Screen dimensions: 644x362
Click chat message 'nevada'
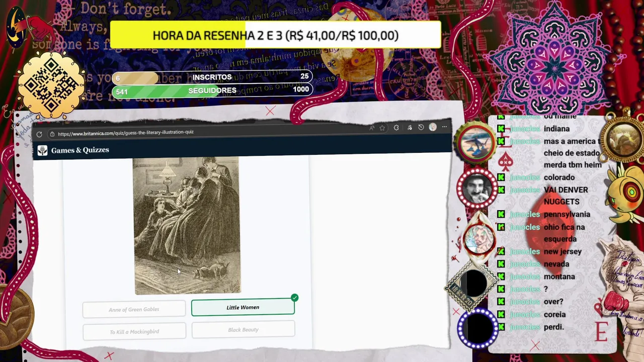click(x=556, y=264)
